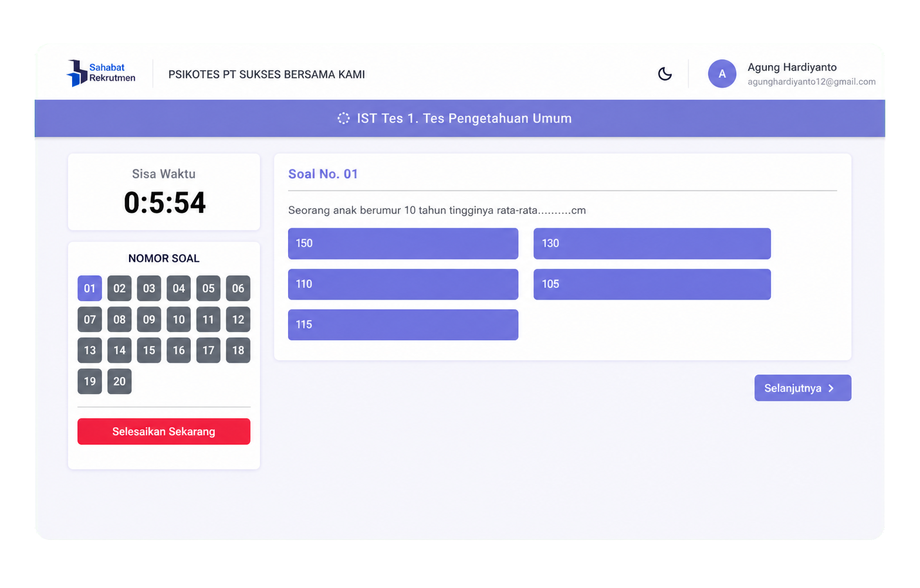Screen dimensions: 920x588
Task: Jump to question number 02
Action: coord(119,288)
